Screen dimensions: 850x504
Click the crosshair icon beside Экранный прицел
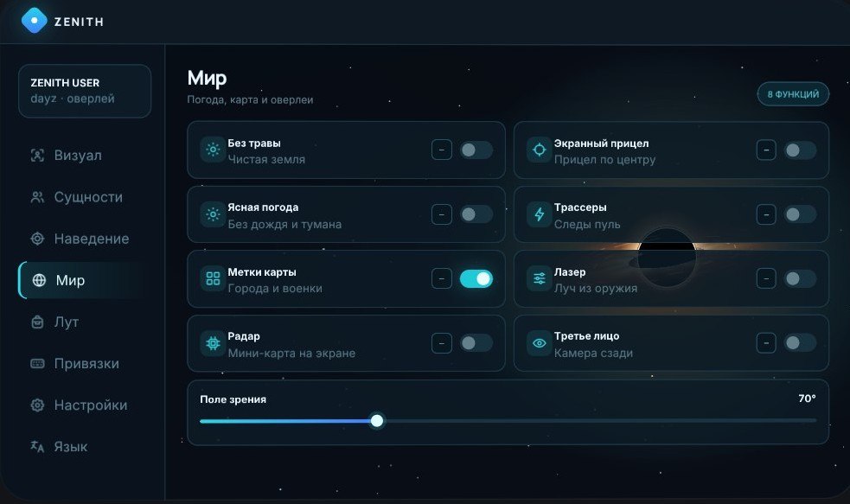click(540, 150)
